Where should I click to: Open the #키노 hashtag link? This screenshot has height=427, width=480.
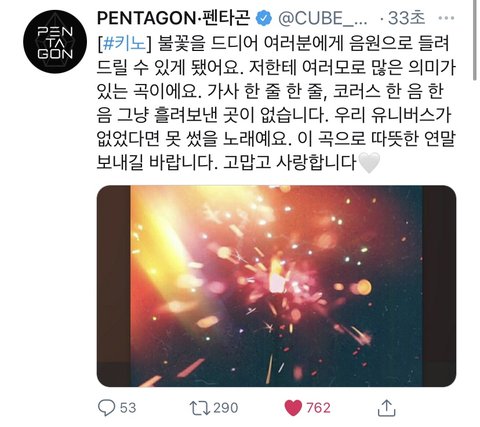[125, 44]
